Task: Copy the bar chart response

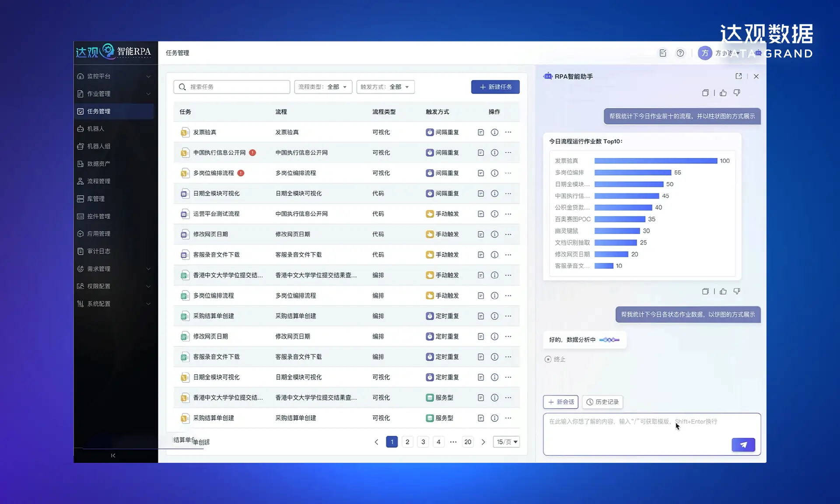Action: coord(705,291)
